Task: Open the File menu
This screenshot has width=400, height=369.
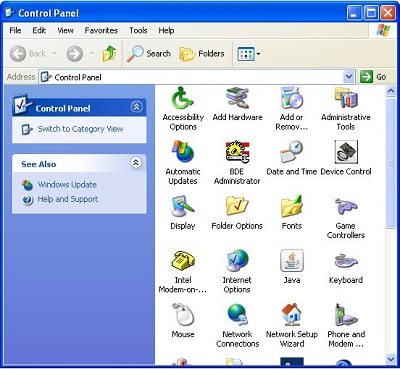Action: click(x=15, y=30)
